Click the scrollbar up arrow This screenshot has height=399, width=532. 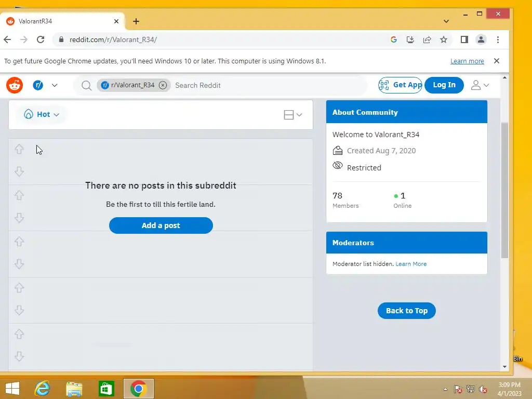pos(504,78)
